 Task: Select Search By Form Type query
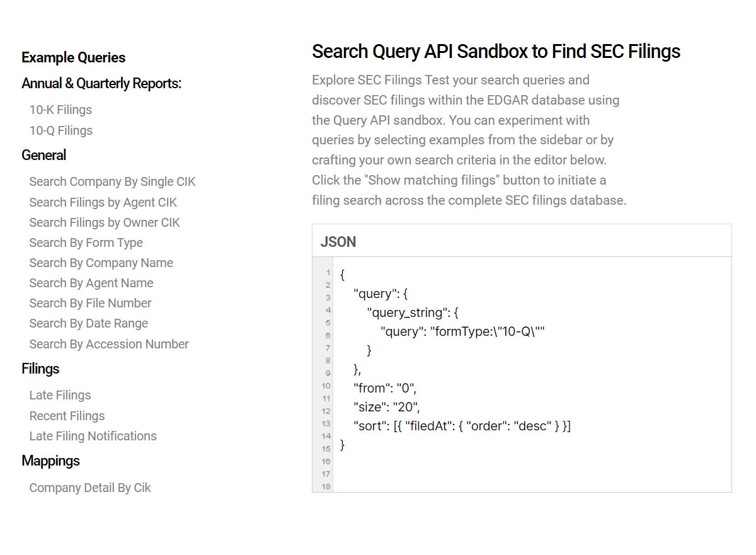click(x=86, y=243)
